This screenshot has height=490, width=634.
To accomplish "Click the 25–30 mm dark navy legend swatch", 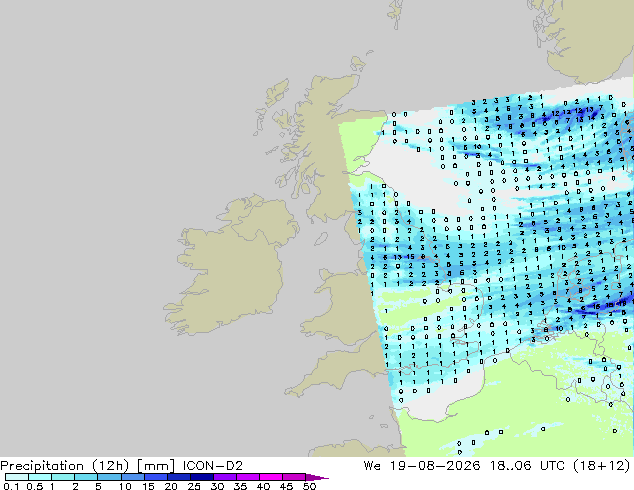I will pos(201,477).
